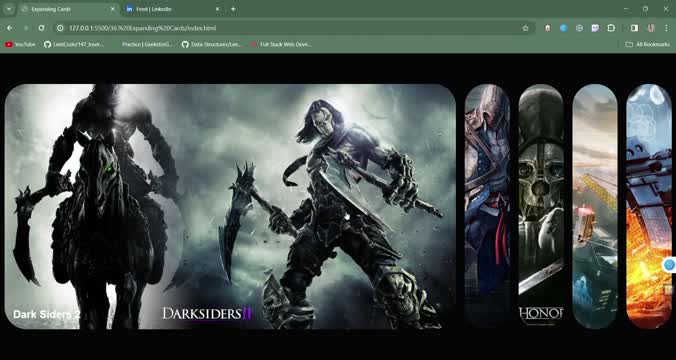Expand the tab search dropdown arrow
Screen dimensions: 676x360
click(x=8, y=9)
